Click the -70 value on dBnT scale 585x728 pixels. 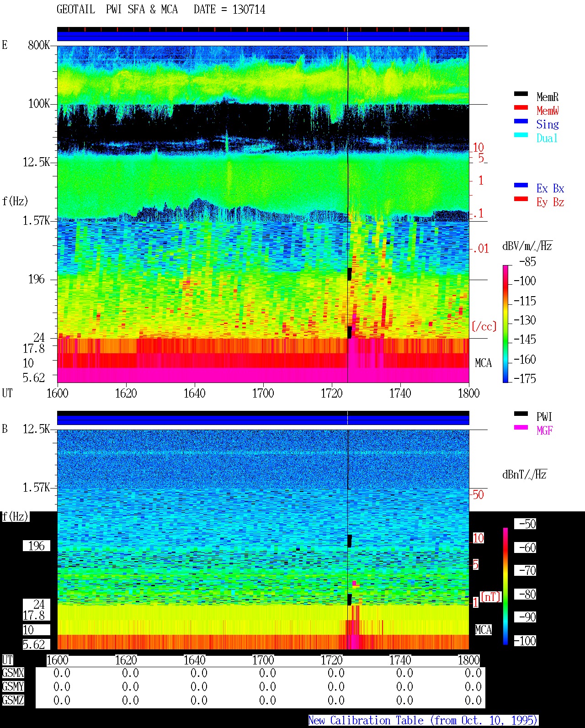[525, 570]
